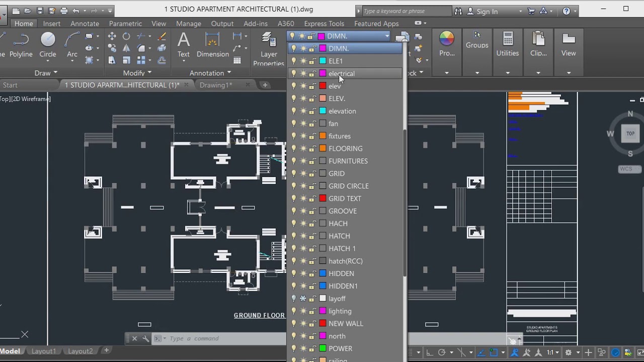Click the Explode tool icon

tap(162, 48)
